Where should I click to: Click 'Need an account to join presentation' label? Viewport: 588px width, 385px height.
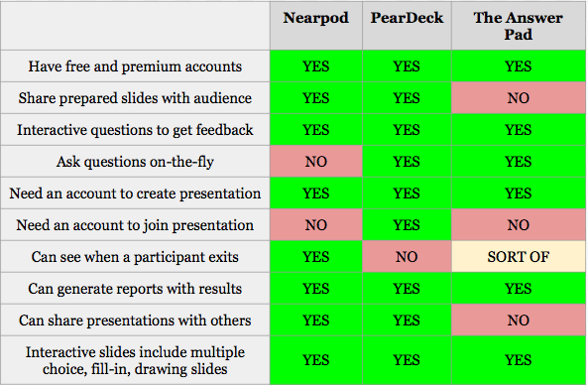point(135,225)
